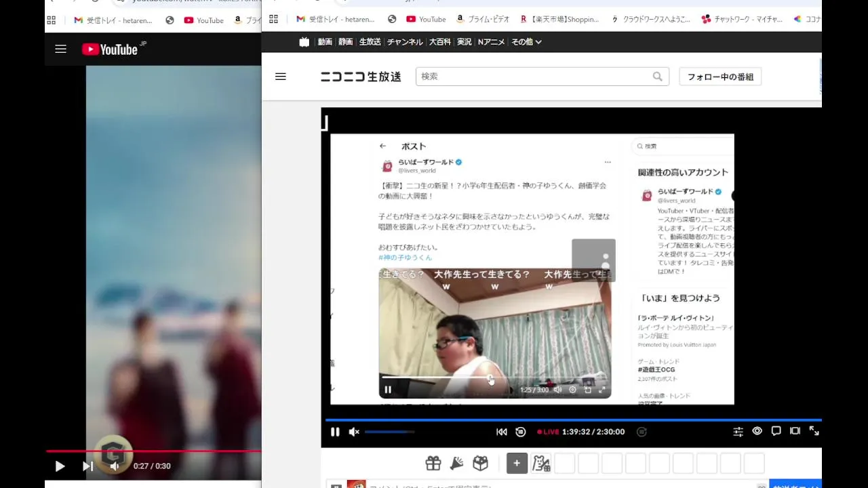Play the YouTube video
Screen dimensions: 868x488
60,466
